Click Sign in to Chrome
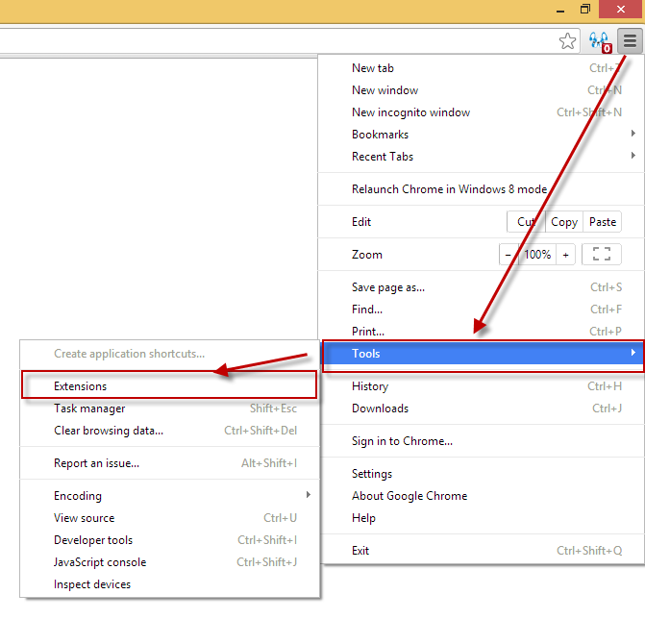Viewport: 645px width, 644px height. tap(402, 441)
